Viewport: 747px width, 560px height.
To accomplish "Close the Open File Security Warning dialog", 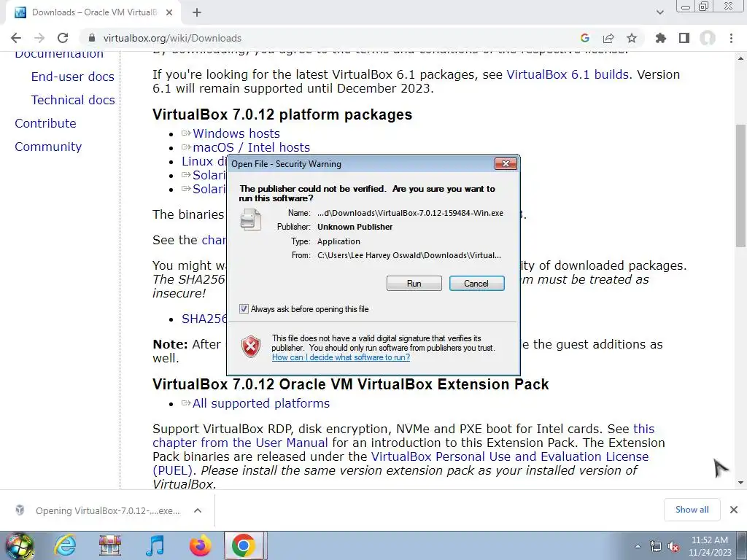I will (506, 164).
